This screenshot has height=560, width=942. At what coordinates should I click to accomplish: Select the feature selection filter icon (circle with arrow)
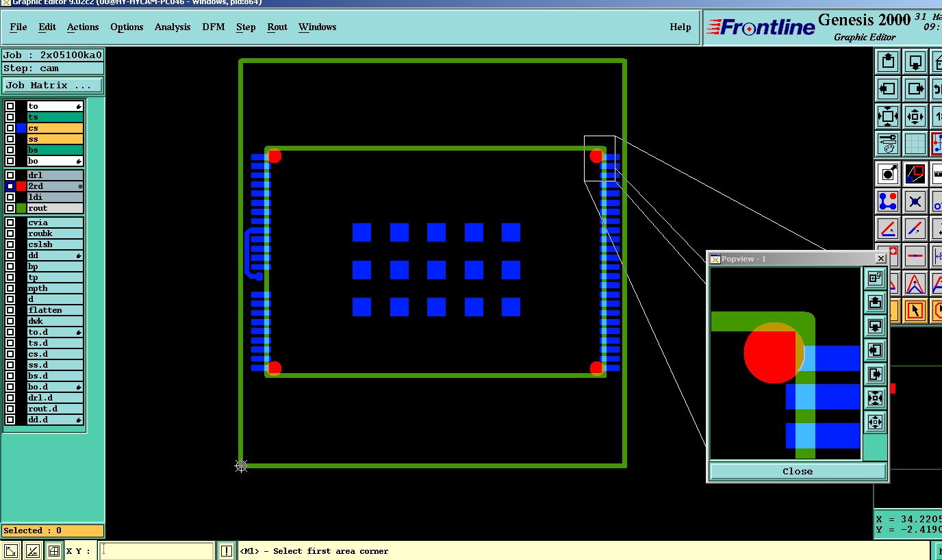point(888,174)
